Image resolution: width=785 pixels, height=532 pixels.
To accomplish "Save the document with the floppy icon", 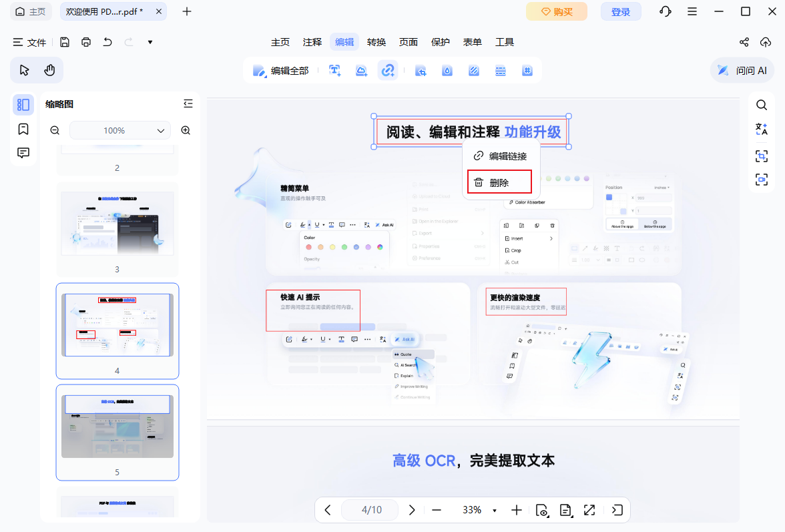I will (65, 42).
